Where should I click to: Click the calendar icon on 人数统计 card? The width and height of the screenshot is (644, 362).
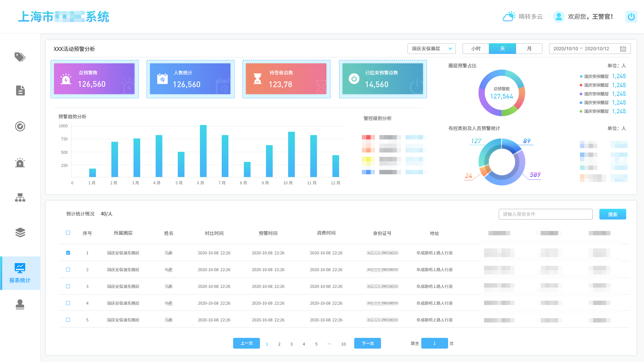[162, 79]
